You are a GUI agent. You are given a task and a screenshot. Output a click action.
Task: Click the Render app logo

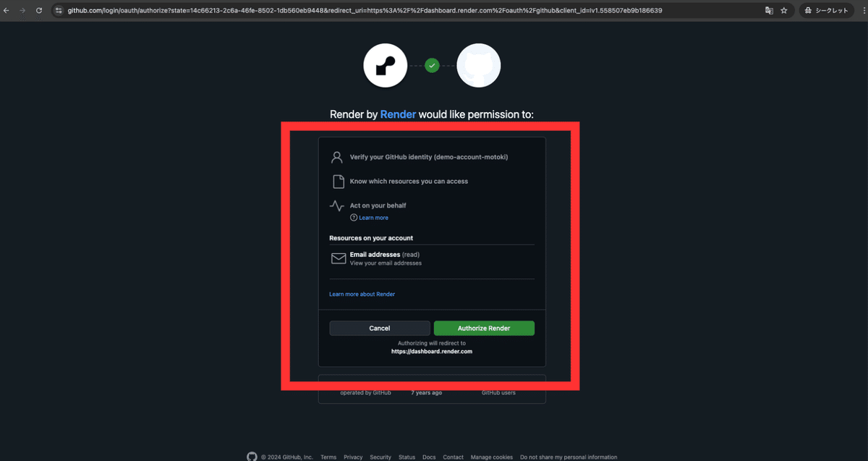pyautogui.click(x=385, y=65)
